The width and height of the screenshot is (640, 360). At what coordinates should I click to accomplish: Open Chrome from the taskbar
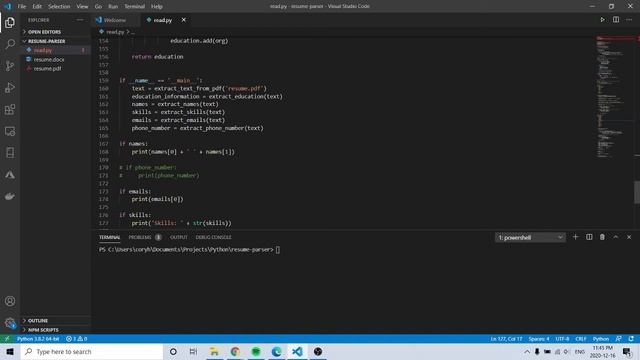[235, 351]
